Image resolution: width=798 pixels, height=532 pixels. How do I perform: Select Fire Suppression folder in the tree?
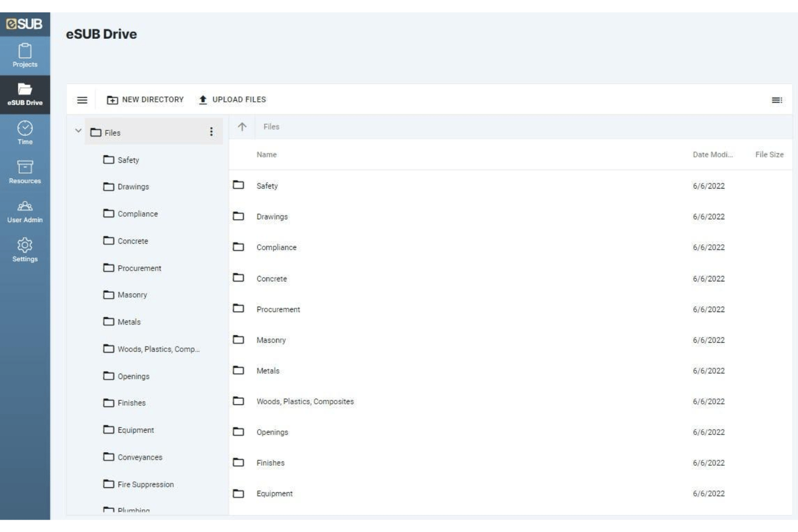pos(139,485)
